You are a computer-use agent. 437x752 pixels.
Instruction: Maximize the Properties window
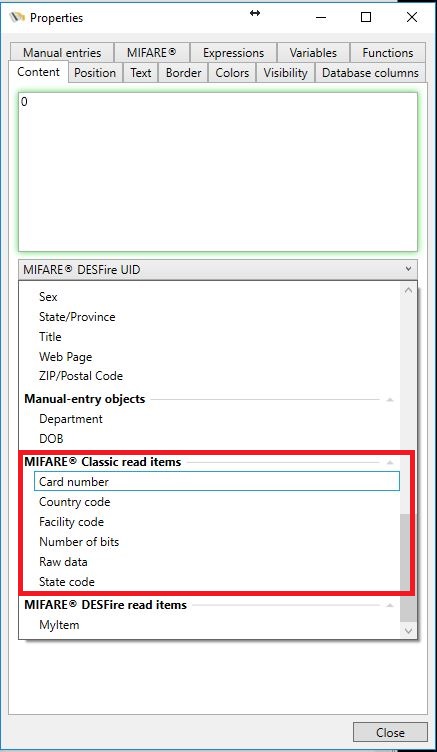[x=366, y=17]
